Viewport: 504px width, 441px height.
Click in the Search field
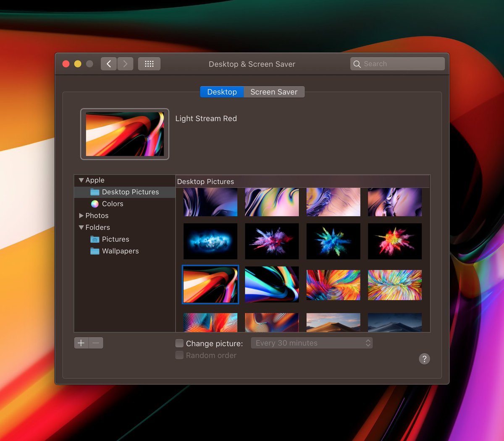(x=397, y=64)
